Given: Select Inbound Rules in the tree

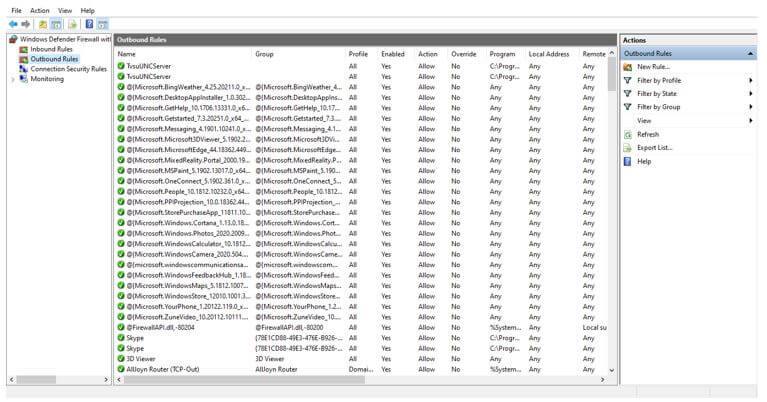Looking at the screenshot, I should tap(51, 49).
